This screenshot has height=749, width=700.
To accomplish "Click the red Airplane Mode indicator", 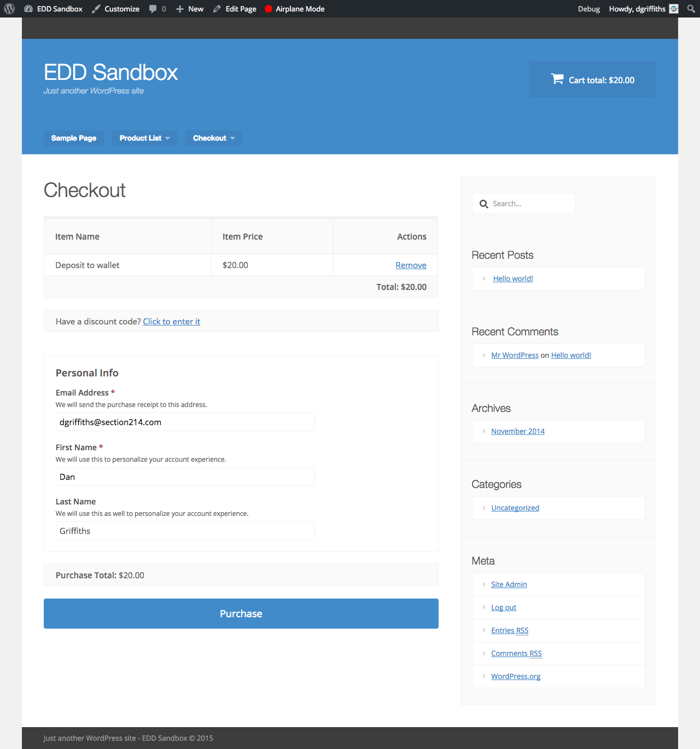I will tap(269, 9).
